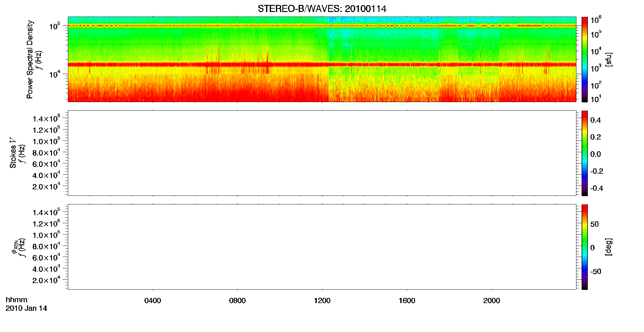Click the phi RTN degrees color bar

[585, 247]
